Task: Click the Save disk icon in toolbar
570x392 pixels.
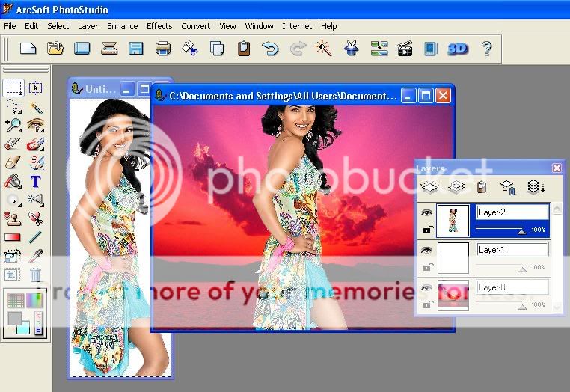Action: coord(135,49)
